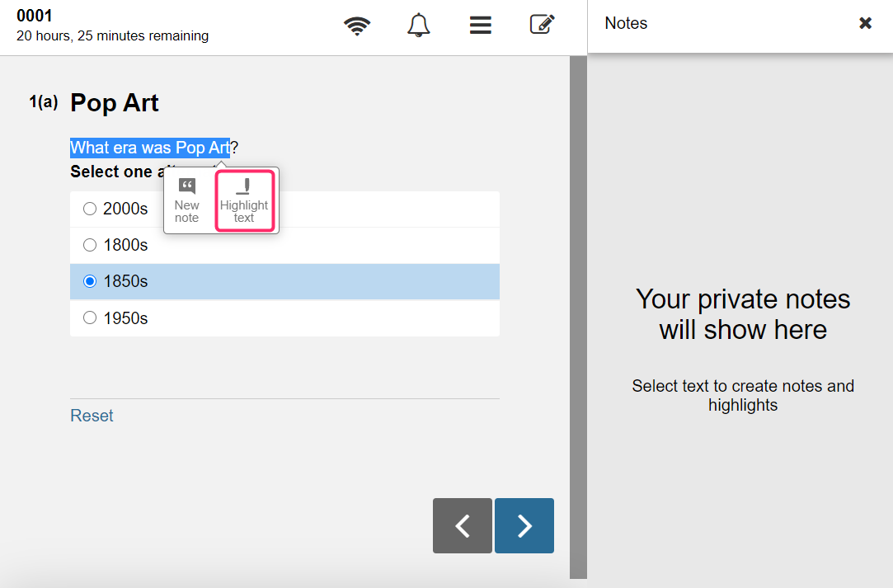The image size is (893, 588).
Task: Click Highlight text in the popup
Action: coord(244,201)
